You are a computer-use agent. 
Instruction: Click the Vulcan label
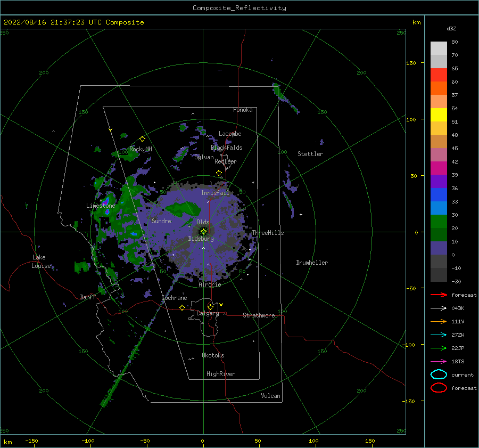tap(271, 396)
